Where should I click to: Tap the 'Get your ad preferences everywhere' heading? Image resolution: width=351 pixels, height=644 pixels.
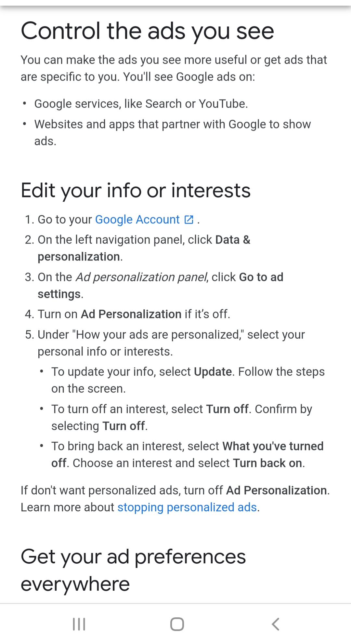coord(133,570)
